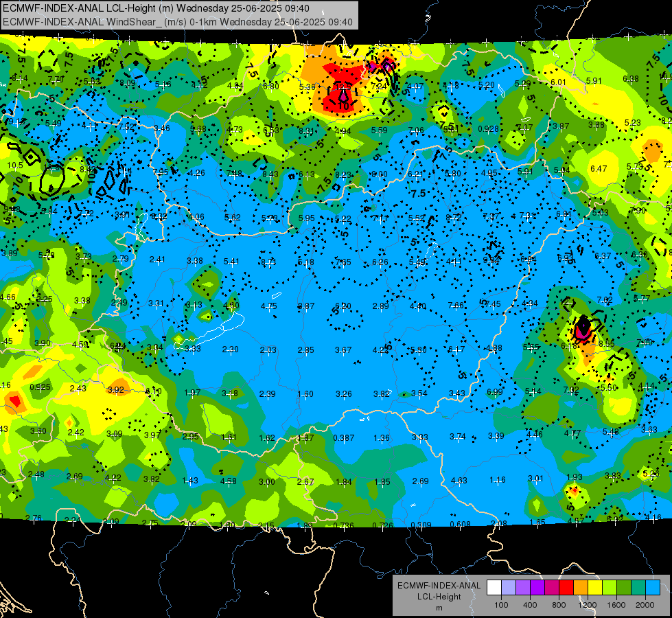Select the sky blue legend swatch
The height and width of the screenshot is (618, 672).
pyautogui.click(x=653, y=588)
